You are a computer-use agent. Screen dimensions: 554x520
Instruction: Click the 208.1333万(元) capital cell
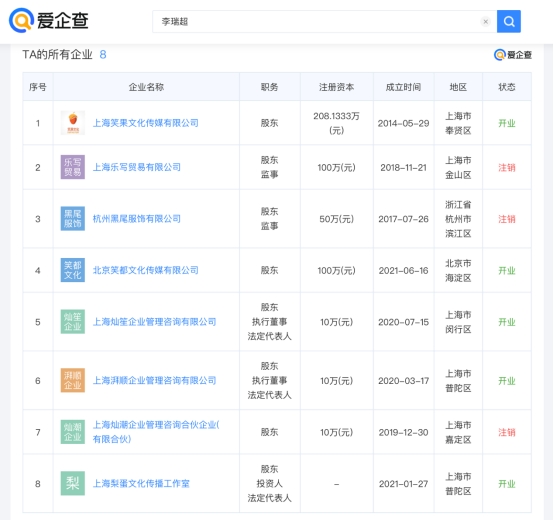[336, 123]
